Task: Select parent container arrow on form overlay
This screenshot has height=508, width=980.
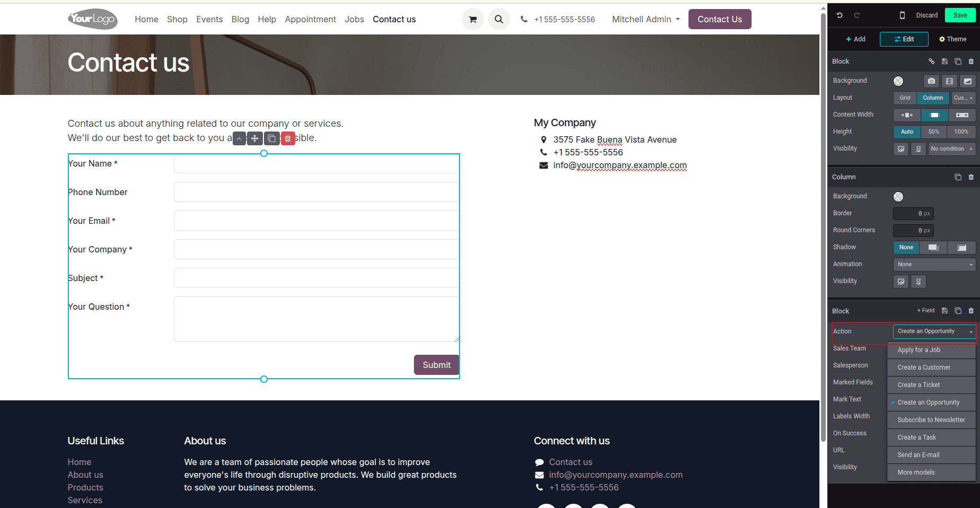Action: (239, 138)
